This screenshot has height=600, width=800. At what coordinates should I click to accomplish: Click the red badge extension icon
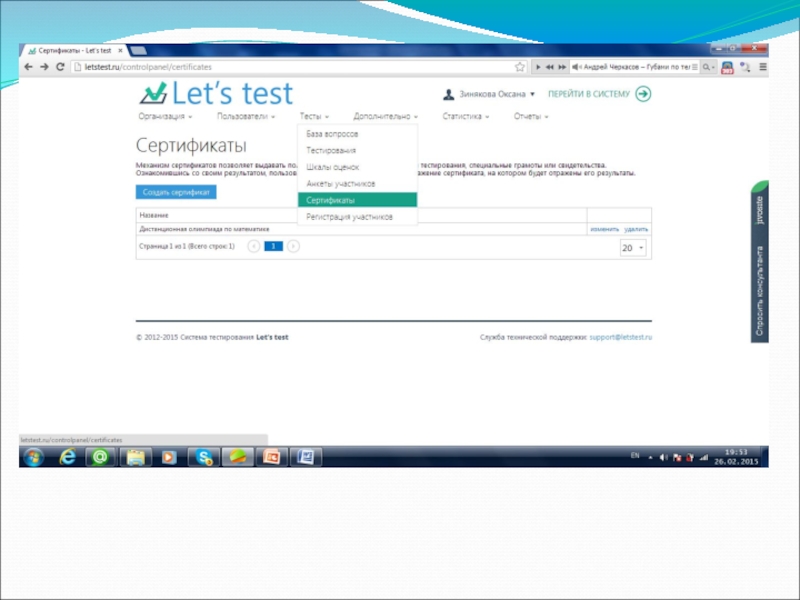point(727,67)
